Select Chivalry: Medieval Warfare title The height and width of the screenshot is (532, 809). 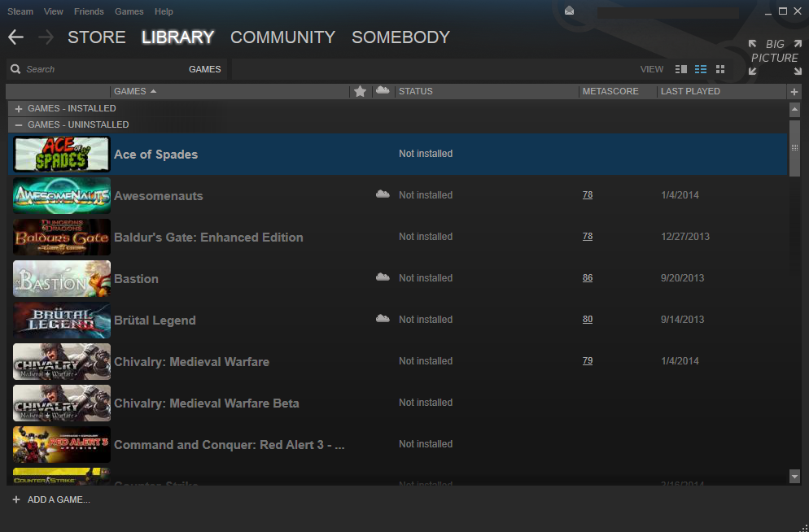click(191, 362)
